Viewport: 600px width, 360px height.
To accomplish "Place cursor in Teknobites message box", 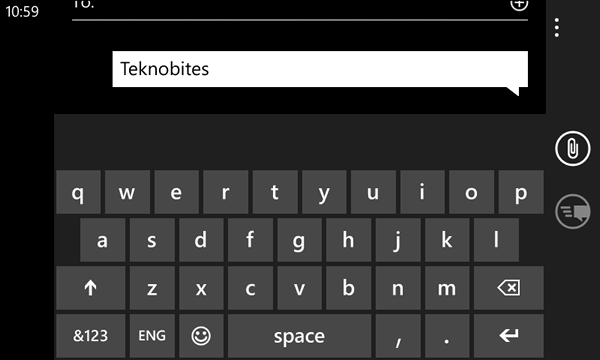I will (320, 69).
